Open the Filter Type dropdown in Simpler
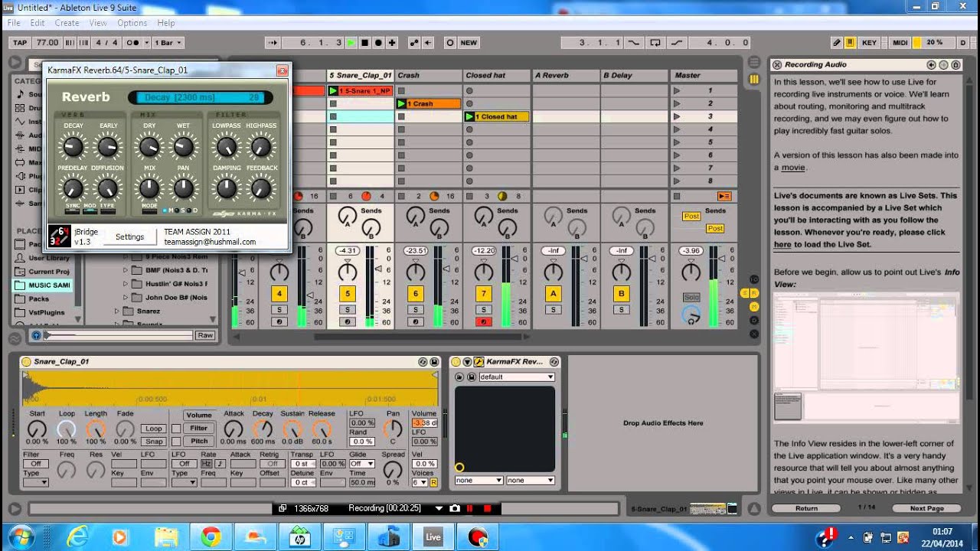Screen dimensions: 980x551 click(35, 482)
